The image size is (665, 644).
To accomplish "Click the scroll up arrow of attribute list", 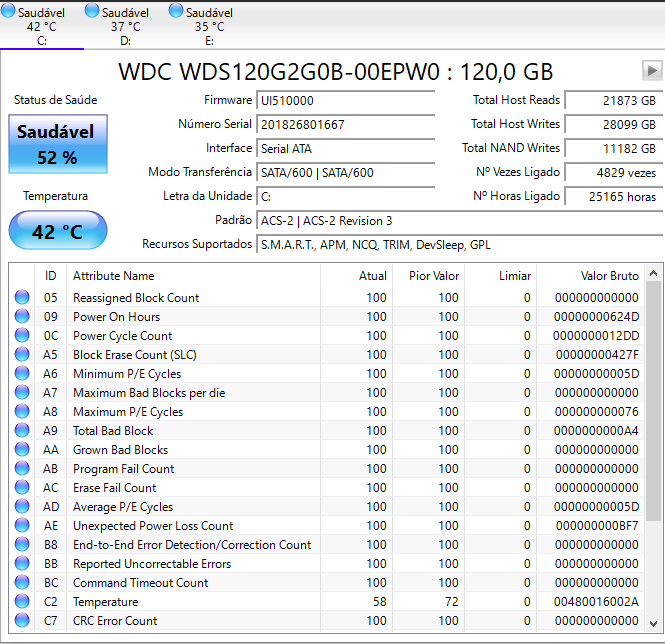I will pyautogui.click(x=654, y=274).
